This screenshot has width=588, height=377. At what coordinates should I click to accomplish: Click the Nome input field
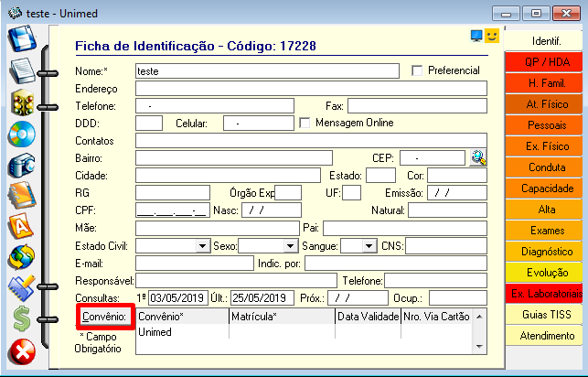(x=267, y=70)
